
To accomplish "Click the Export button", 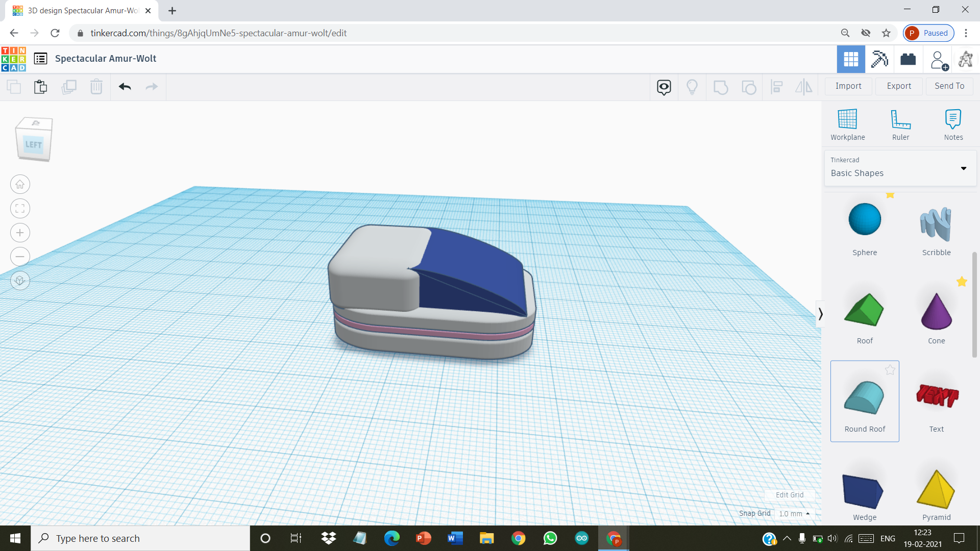I will 898,86.
